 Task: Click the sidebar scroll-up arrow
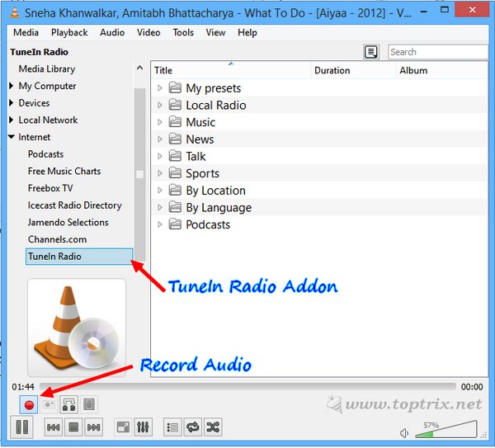tap(140, 68)
